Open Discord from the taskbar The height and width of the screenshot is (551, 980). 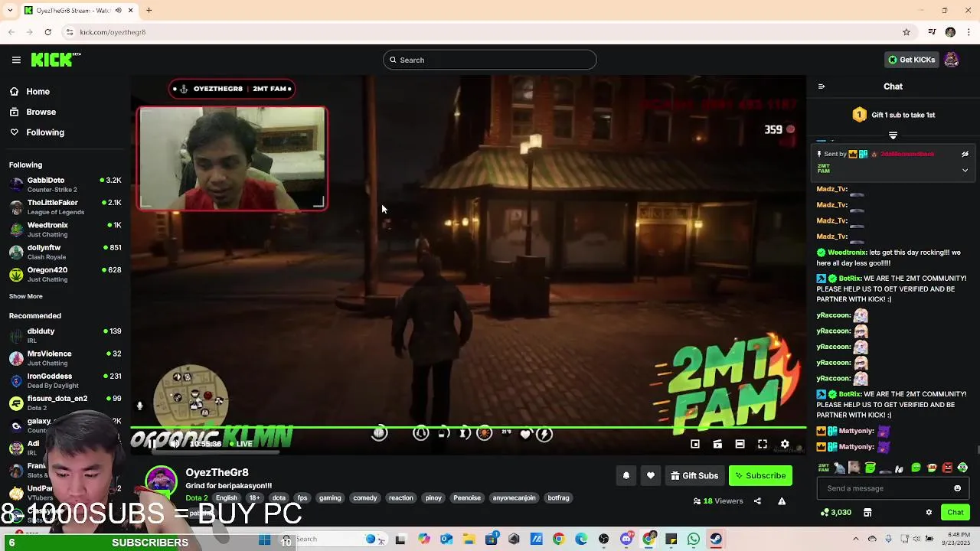click(x=626, y=540)
